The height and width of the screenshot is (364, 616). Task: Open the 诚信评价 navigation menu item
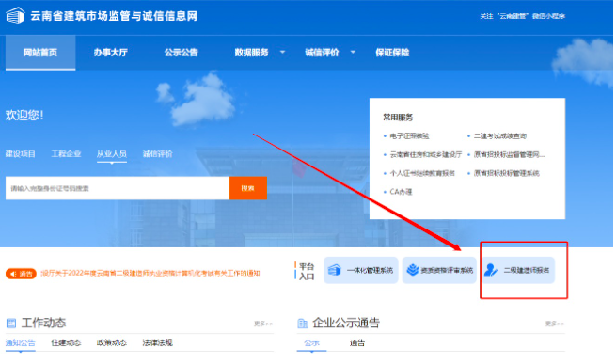(x=322, y=53)
